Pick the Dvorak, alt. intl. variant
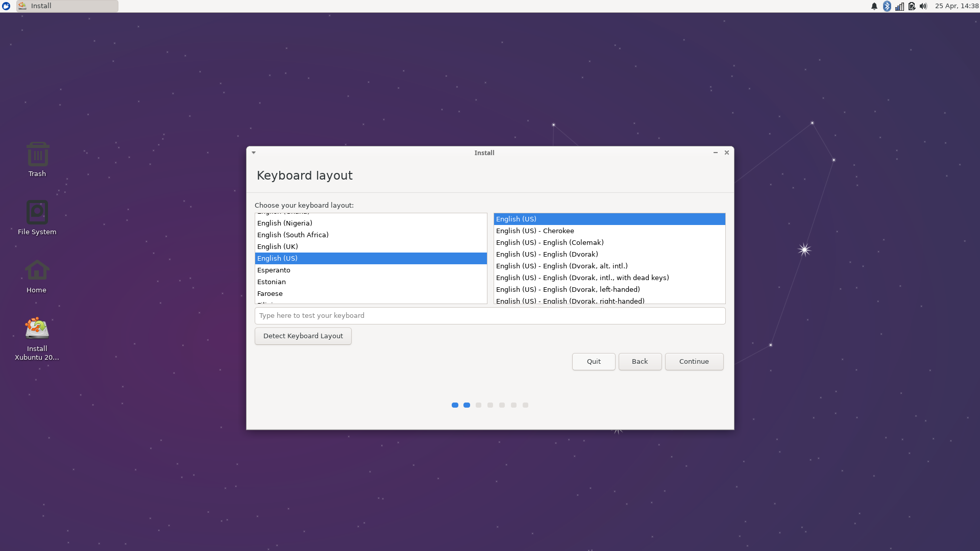980x551 pixels. [x=609, y=266]
